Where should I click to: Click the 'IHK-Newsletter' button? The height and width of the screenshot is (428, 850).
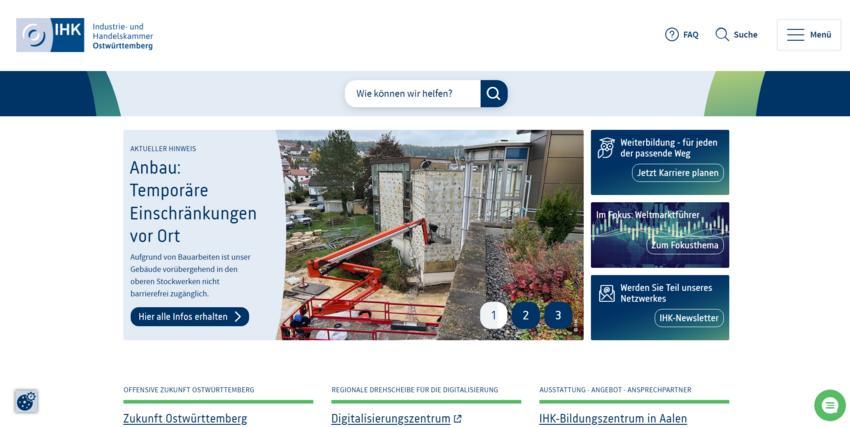click(x=689, y=318)
